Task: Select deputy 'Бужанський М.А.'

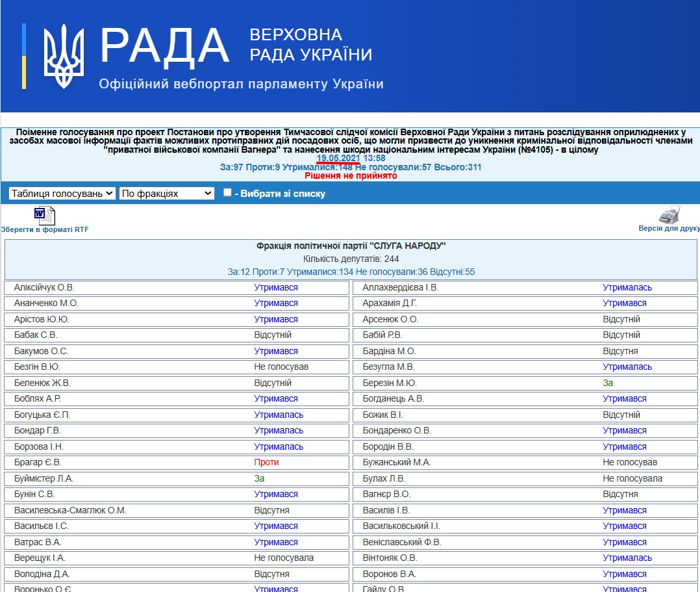Action: coord(397,462)
